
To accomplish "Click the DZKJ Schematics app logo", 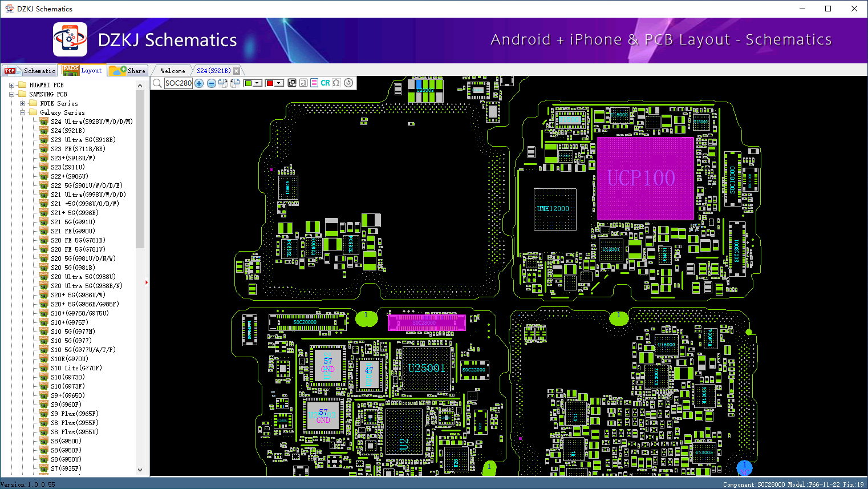I will pyautogui.click(x=70, y=39).
